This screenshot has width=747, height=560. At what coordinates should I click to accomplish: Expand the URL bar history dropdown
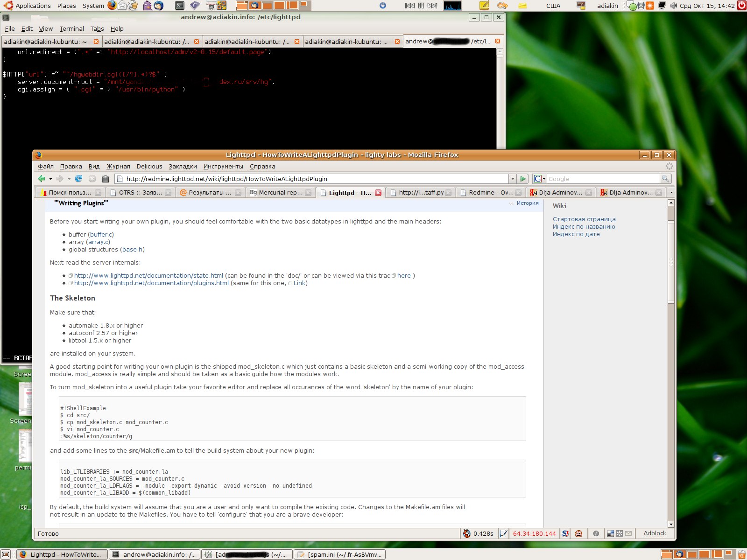513,179
